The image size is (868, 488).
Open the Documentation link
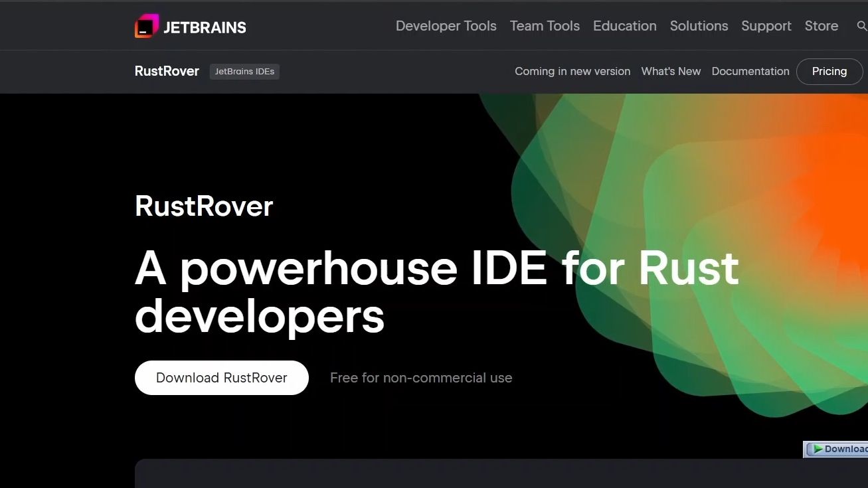[750, 71]
